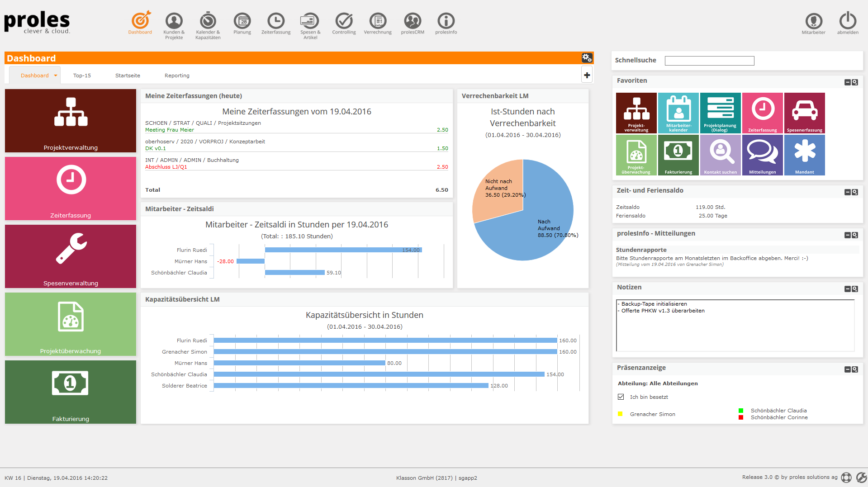868x487 pixels.
Task: Select the Fakturierung favorite tile
Action: [678, 155]
